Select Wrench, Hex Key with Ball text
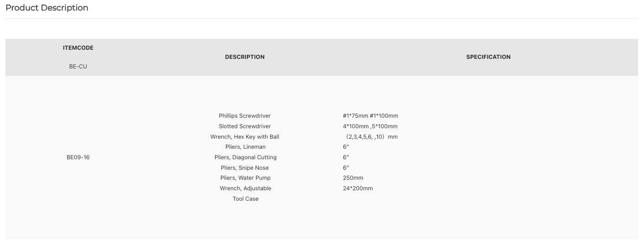The image size is (644, 245). coord(245,137)
